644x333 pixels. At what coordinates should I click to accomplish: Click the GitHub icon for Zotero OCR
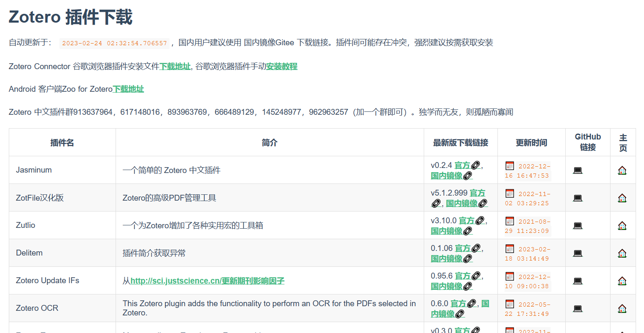577,308
